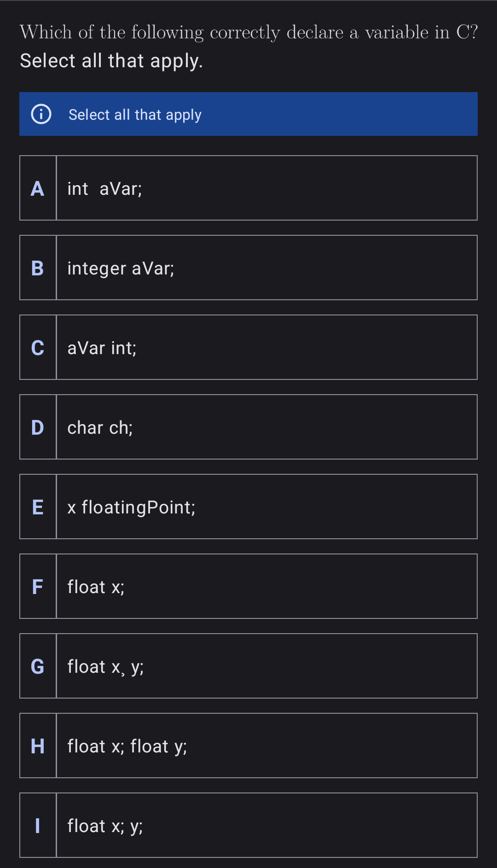Select answer option G "float x, y;"
Image resolution: width=497 pixels, height=868 pixels.
pyautogui.click(x=248, y=666)
